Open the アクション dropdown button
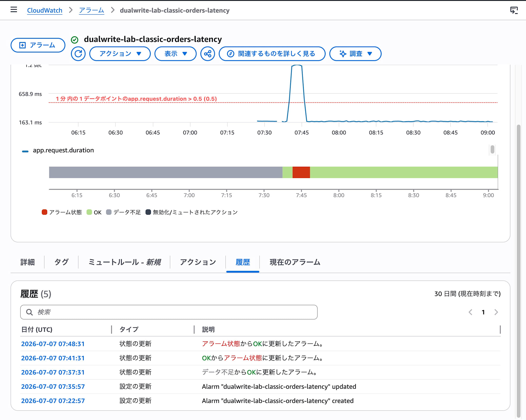The height and width of the screenshot is (420, 526). 120,54
